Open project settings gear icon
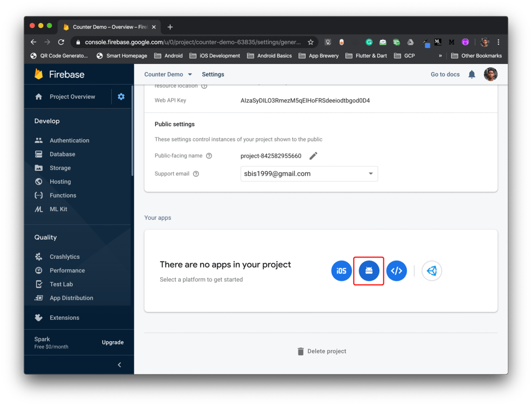Viewport: 532px width, 406px height. tap(121, 96)
